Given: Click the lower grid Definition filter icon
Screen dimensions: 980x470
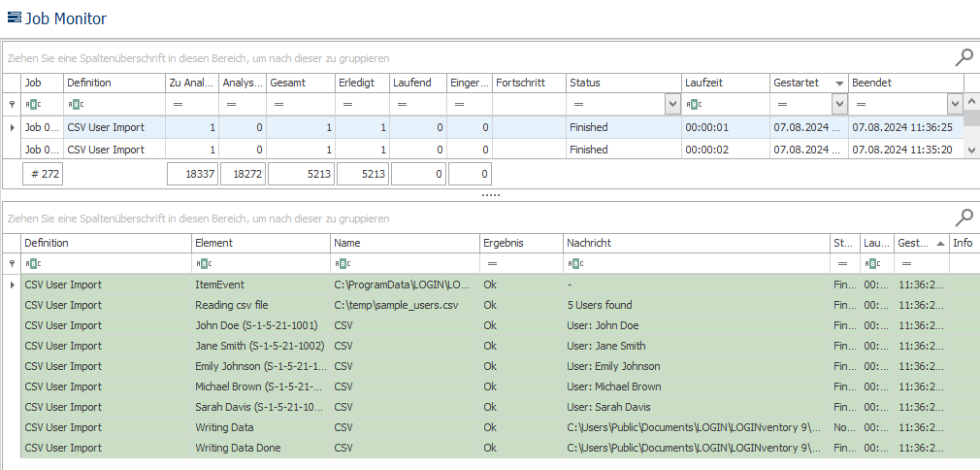Looking at the screenshot, I should (x=31, y=264).
